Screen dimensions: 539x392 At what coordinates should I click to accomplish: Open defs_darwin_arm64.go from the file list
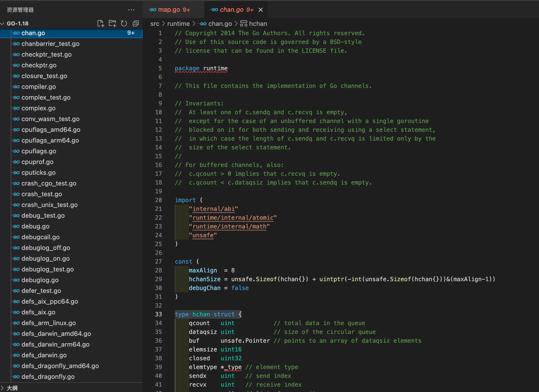tap(55, 344)
